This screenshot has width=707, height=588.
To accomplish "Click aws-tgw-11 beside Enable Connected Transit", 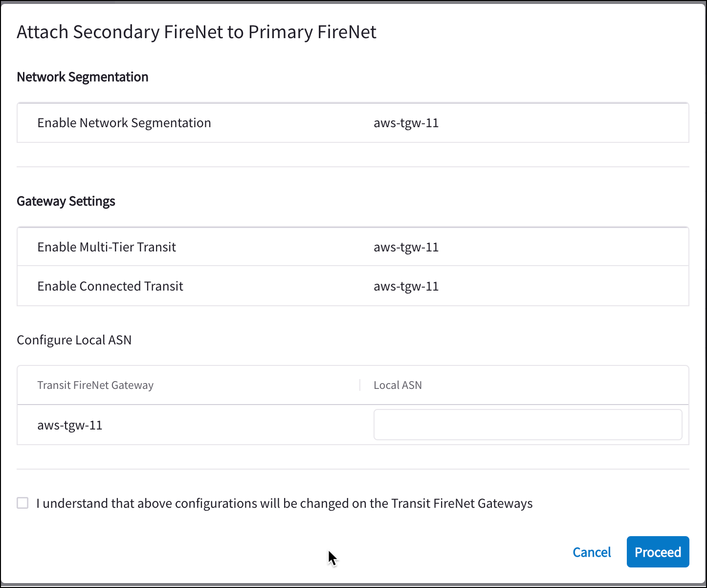I will click(x=406, y=286).
